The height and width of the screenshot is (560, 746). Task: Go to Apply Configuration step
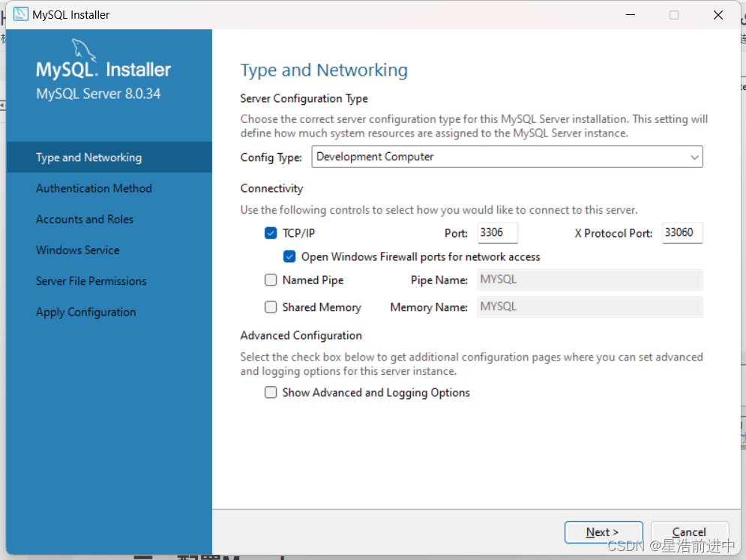click(86, 312)
